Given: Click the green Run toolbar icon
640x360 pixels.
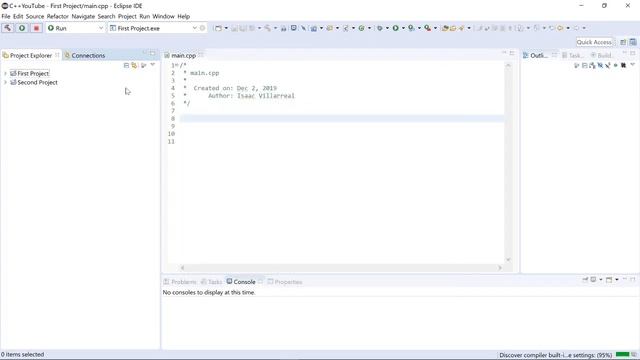Looking at the screenshot, I should click(x=396, y=28).
